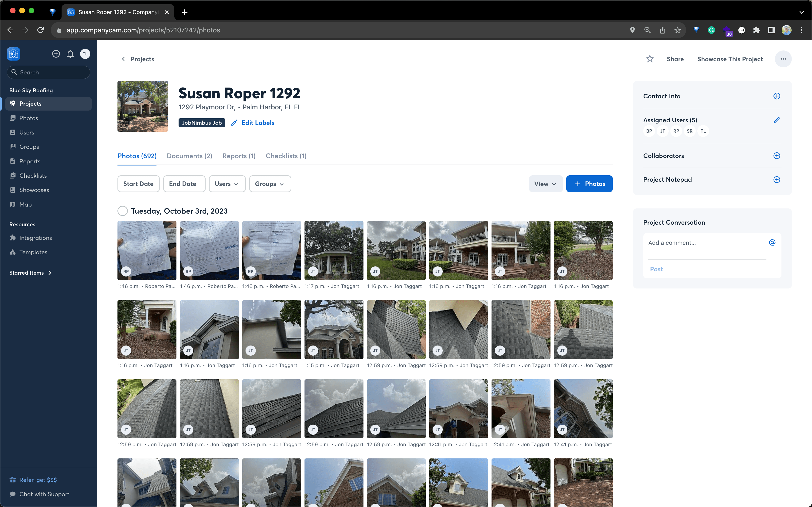Select all photos from Tuesday, October 3rd
Image resolution: width=812 pixels, height=507 pixels.
point(123,211)
